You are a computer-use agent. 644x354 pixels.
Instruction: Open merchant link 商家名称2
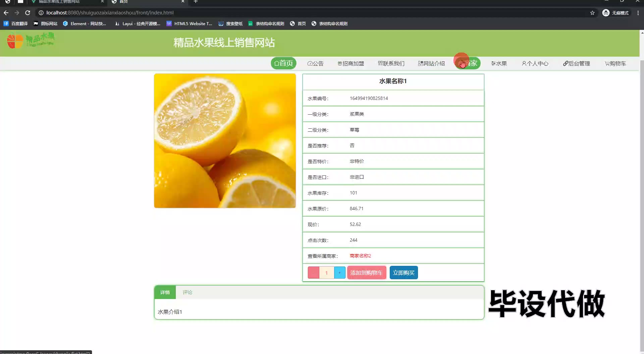(x=360, y=256)
